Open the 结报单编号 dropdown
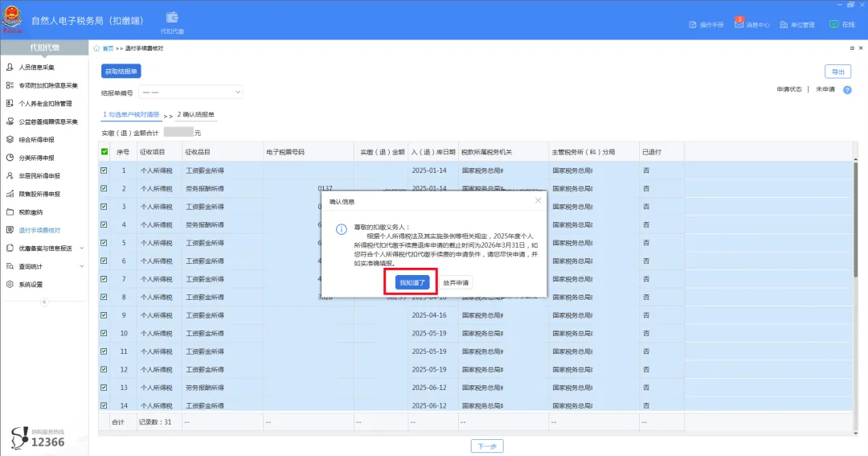Image resolution: width=868 pixels, height=456 pixels. click(x=191, y=92)
